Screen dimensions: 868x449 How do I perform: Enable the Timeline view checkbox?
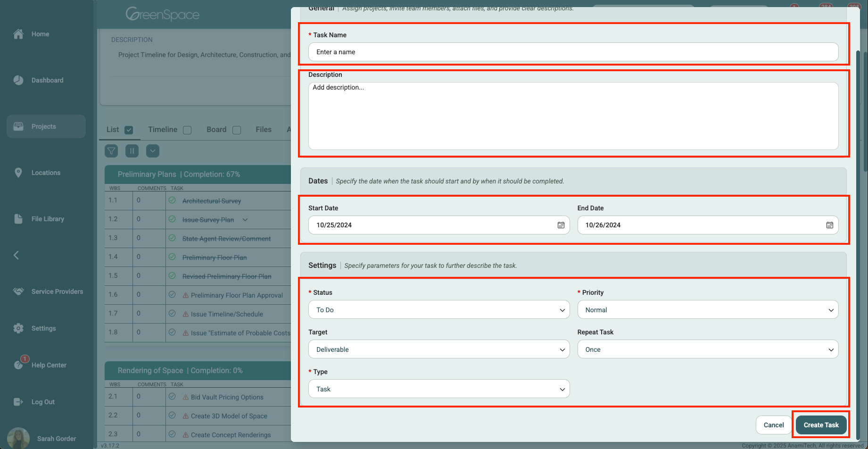pos(187,130)
